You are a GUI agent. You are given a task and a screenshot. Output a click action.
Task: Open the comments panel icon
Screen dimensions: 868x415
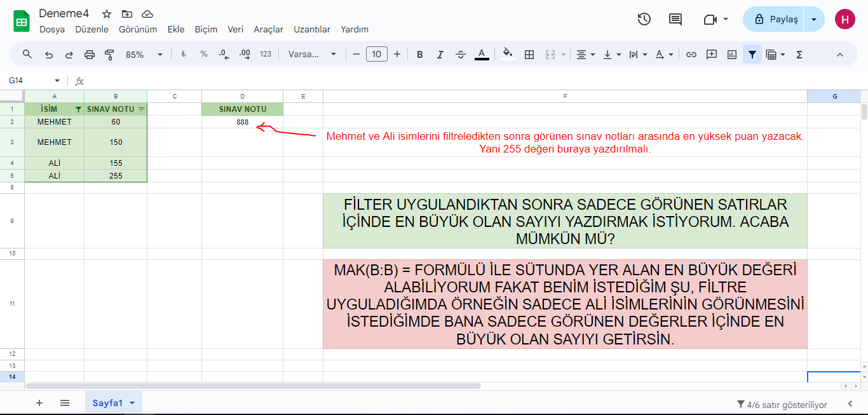pyautogui.click(x=675, y=19)
